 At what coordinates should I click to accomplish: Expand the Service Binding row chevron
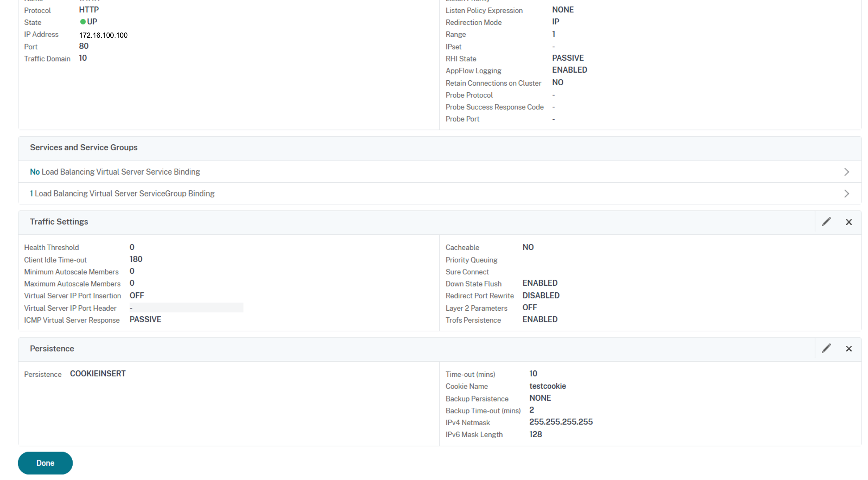(x=846, y=172)
